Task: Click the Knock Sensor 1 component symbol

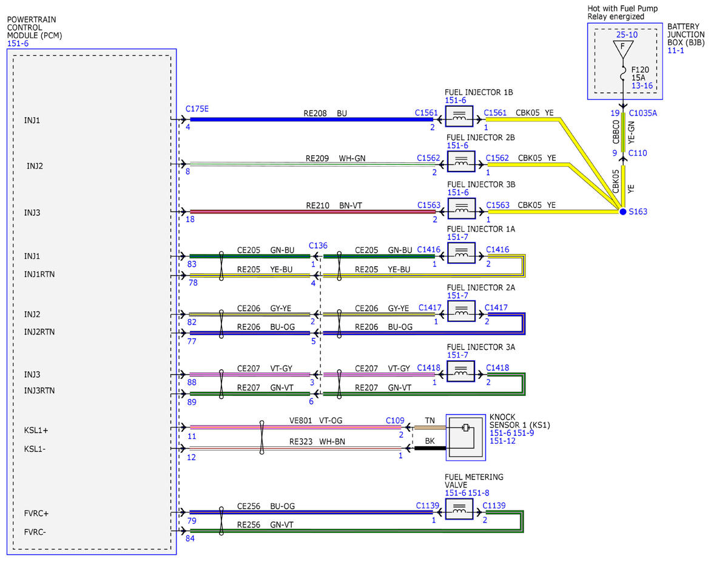Action: 465,437
